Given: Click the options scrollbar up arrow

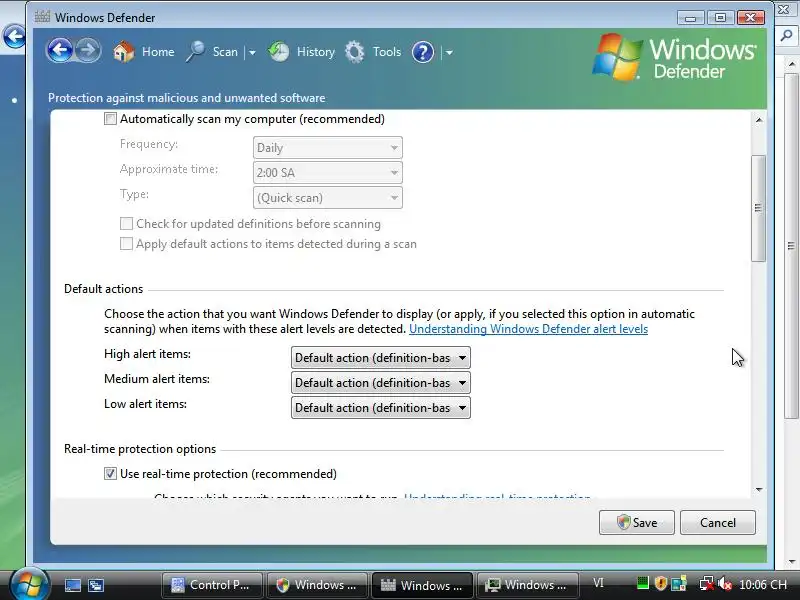Looking at the screenshot, I should click(759, 120).
